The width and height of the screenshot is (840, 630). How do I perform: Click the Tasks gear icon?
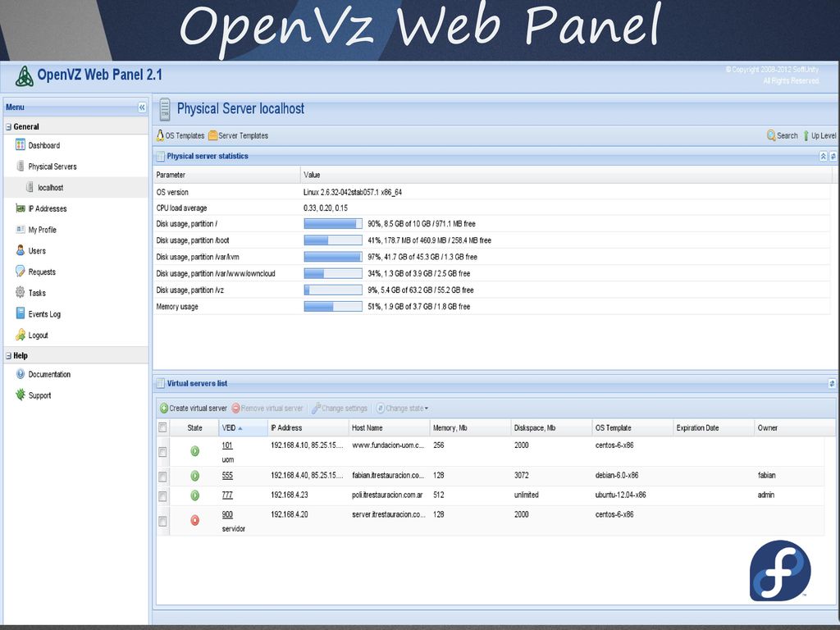coord(21,292)
